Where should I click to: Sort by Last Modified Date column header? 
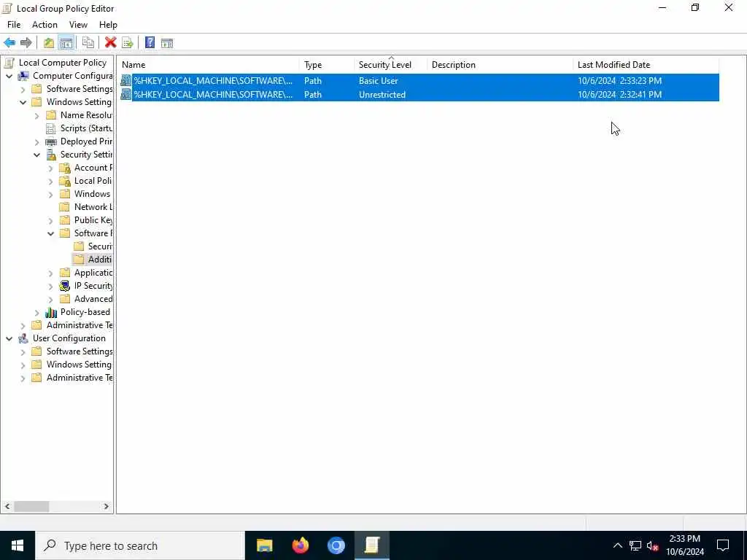(646, 65)
